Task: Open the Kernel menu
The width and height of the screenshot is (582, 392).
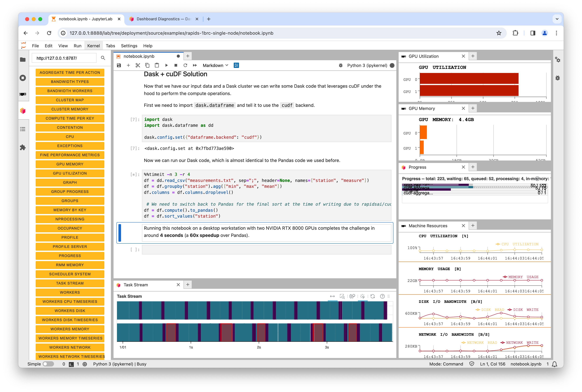Action: 93,46
